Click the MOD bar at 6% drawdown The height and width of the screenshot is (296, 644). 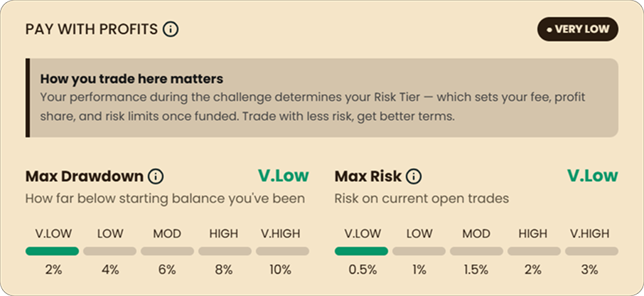tap(167, 251)
